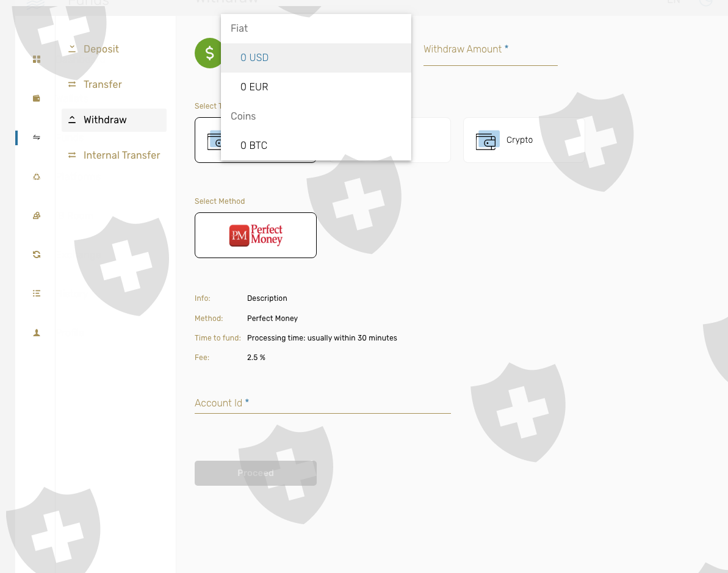Click the Coins group header
This screenshot has height=573, width=728.
click(x=315, y=116)
